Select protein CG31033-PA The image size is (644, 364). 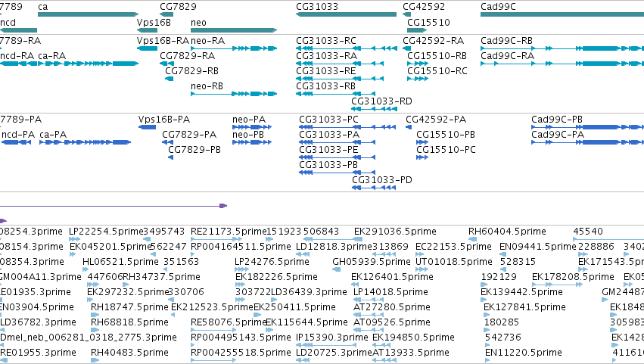pyautogui.click(x=337, y=142)
